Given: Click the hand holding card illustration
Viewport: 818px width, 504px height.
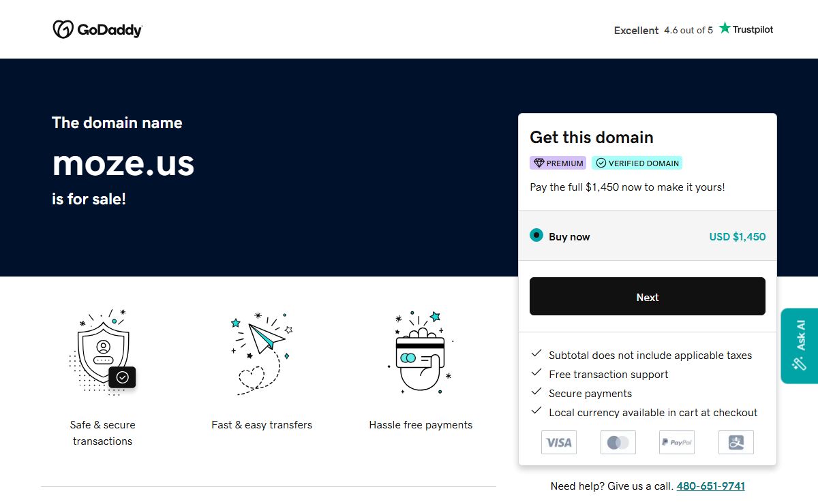Looking at the screenshot, I should [x=421, y=353].
